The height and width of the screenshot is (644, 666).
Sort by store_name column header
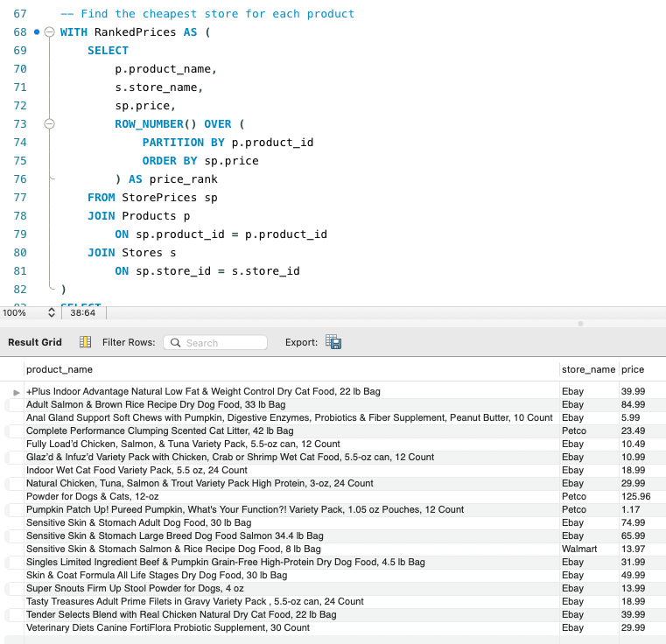(588, 369)
